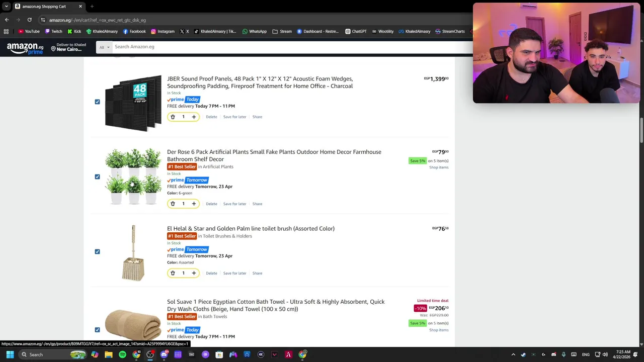Open the Der Rose 6 Pack Artificial Plants title
The width and height of the screenshot is (644, 362).
coord(274,155)
